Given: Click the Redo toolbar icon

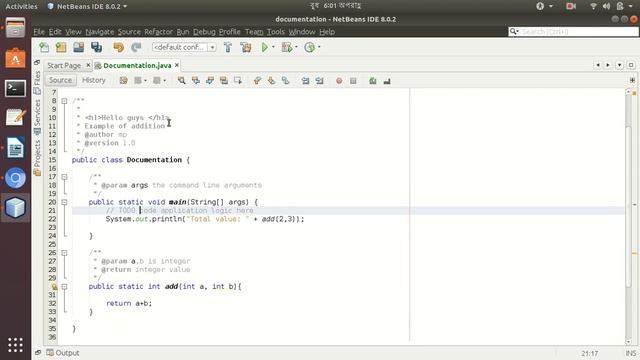Looking at the screenshot, I should (x=136, y=47).
